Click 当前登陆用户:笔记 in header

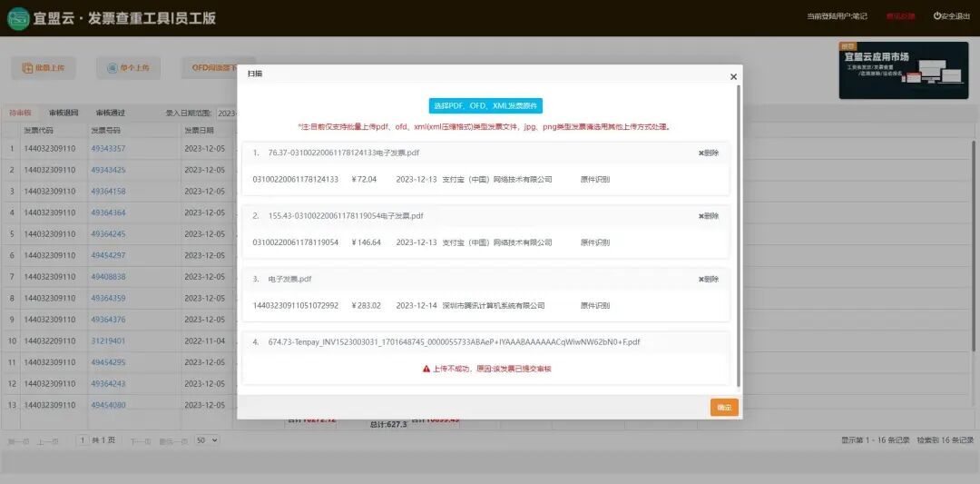tap(837, 16)
